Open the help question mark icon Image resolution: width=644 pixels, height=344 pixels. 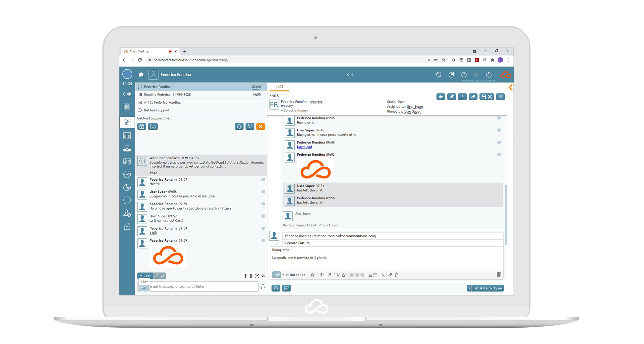[464, 75]
